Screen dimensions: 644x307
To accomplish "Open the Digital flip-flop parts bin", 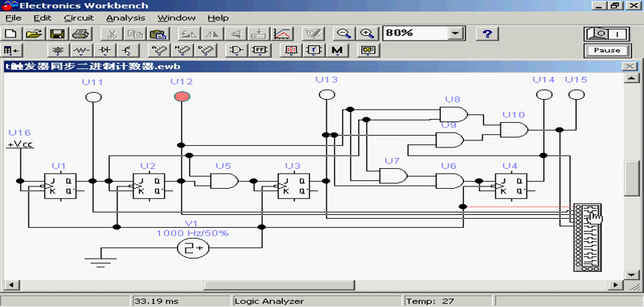I will point(260,51).
